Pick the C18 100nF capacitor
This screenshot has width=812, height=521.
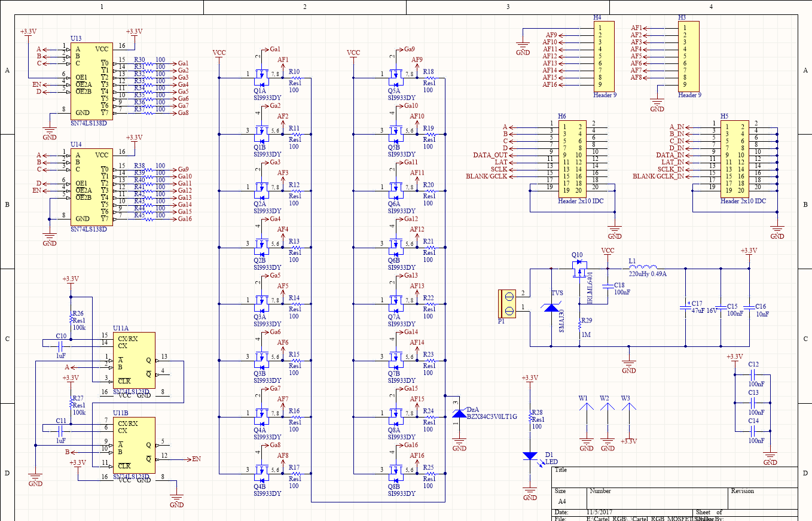tap(608, 287)
